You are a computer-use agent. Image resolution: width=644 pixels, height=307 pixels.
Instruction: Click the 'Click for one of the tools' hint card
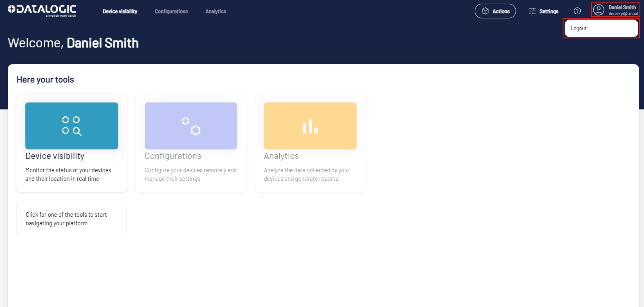point(72,219)
